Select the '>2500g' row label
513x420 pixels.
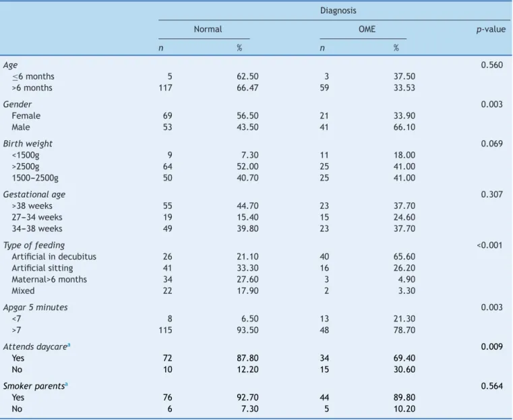pos(26,167)
